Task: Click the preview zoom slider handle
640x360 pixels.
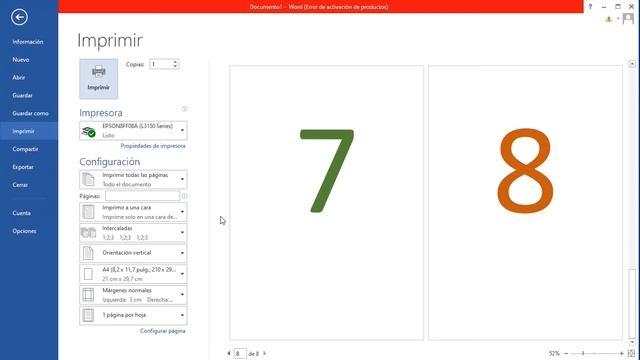Action: pos(583,353)
